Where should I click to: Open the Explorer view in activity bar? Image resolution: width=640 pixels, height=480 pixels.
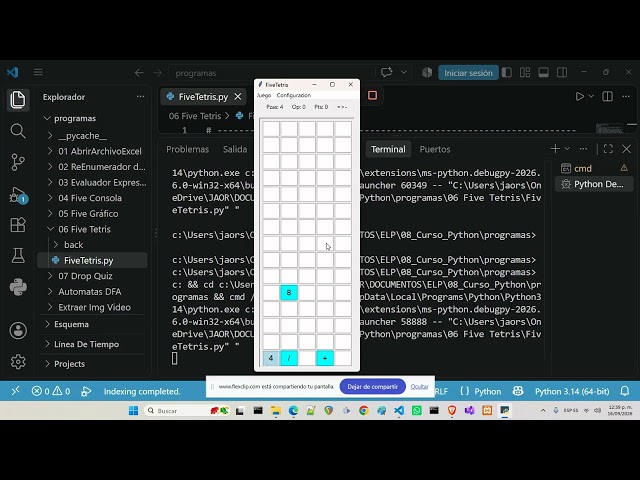[18, 100]
